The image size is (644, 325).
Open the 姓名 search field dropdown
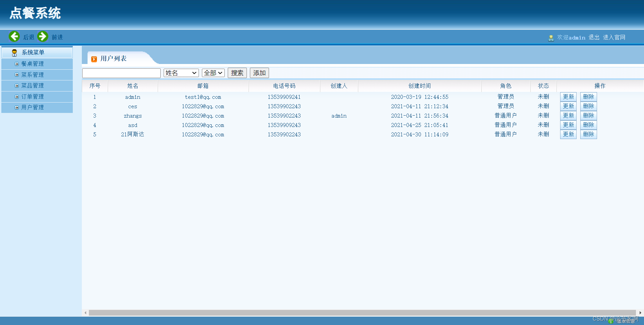181,73
